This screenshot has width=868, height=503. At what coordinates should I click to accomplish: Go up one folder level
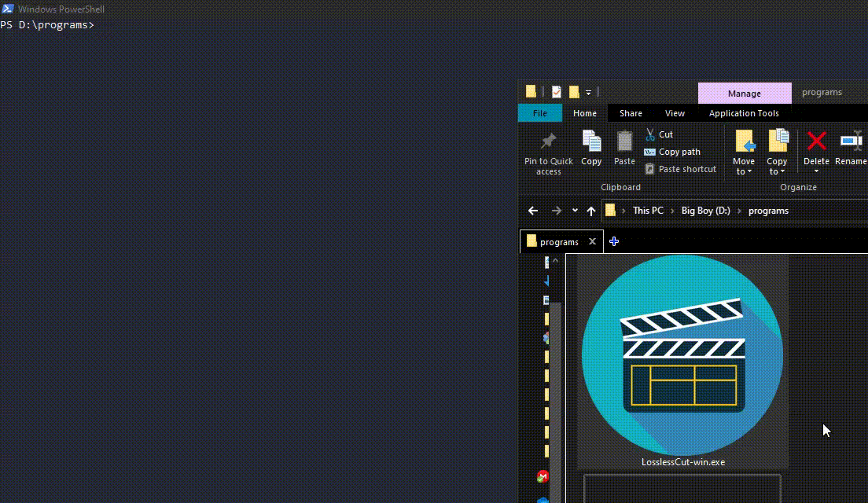[x=591, y=211]
